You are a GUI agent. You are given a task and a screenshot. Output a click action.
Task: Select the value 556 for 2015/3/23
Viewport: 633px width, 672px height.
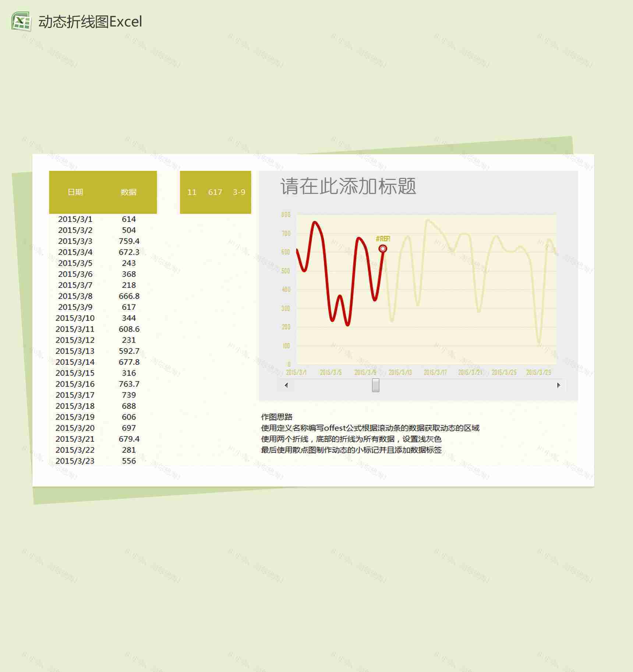(128, 460)
